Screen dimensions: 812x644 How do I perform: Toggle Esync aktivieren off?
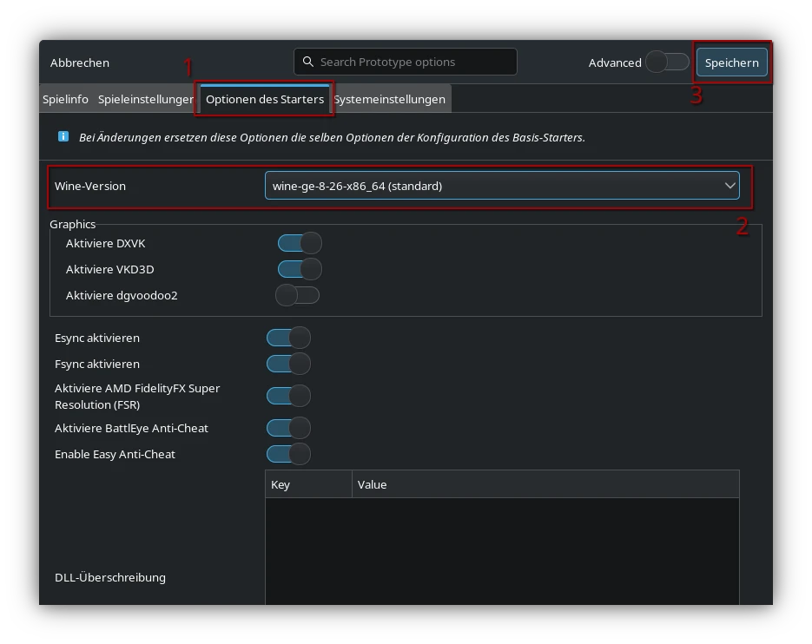point(288,338)
